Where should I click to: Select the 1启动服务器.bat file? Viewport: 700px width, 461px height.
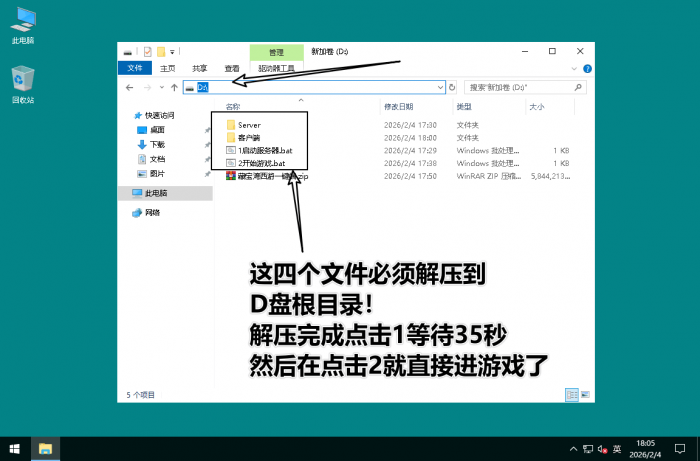(x=259, y=150)
